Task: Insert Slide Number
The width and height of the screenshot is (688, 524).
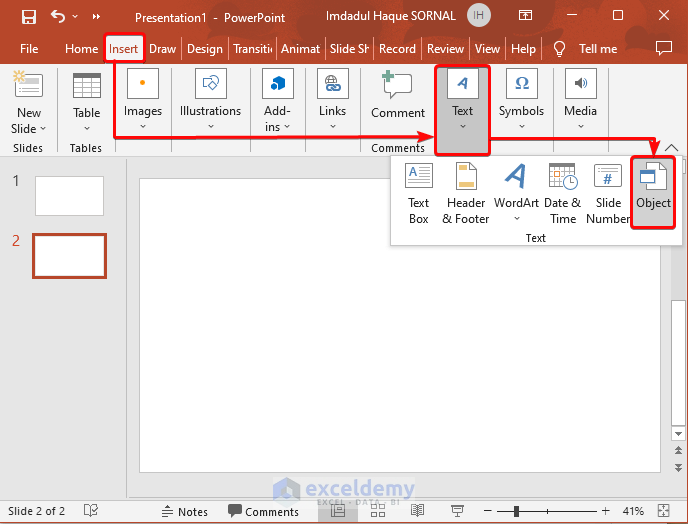Action: (x=608, y=194)
